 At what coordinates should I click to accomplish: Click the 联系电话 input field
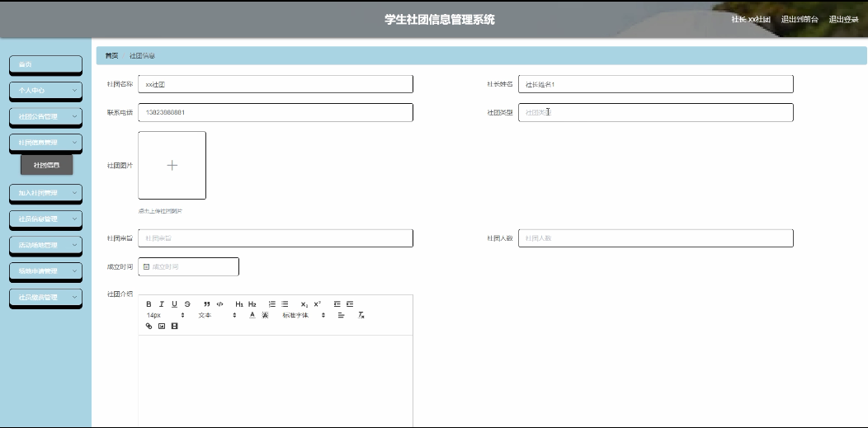pyautogui.click(x=276, y=112)
